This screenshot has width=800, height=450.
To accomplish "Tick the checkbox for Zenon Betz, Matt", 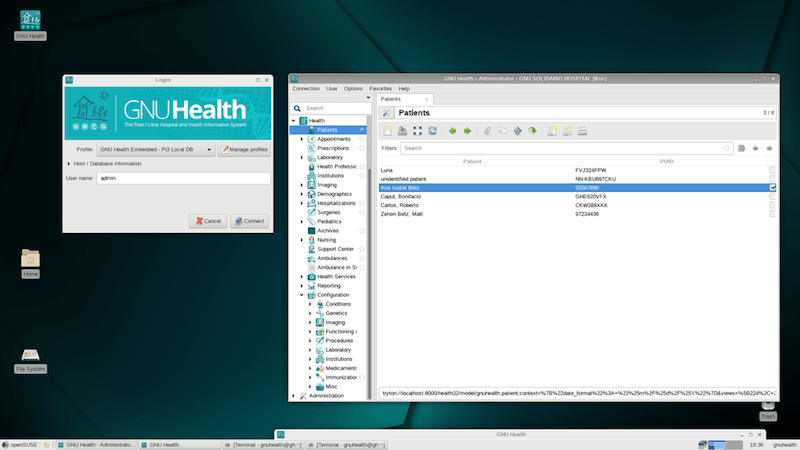I will click(x=772, y=214).
